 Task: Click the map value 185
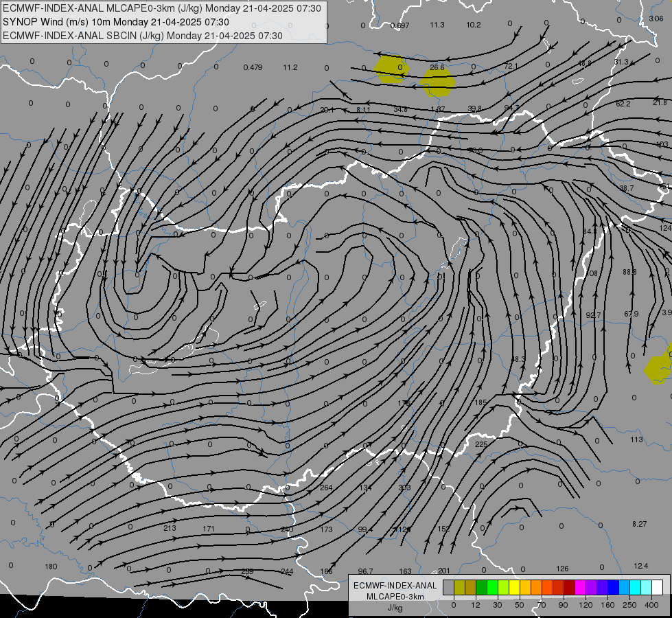481,402
